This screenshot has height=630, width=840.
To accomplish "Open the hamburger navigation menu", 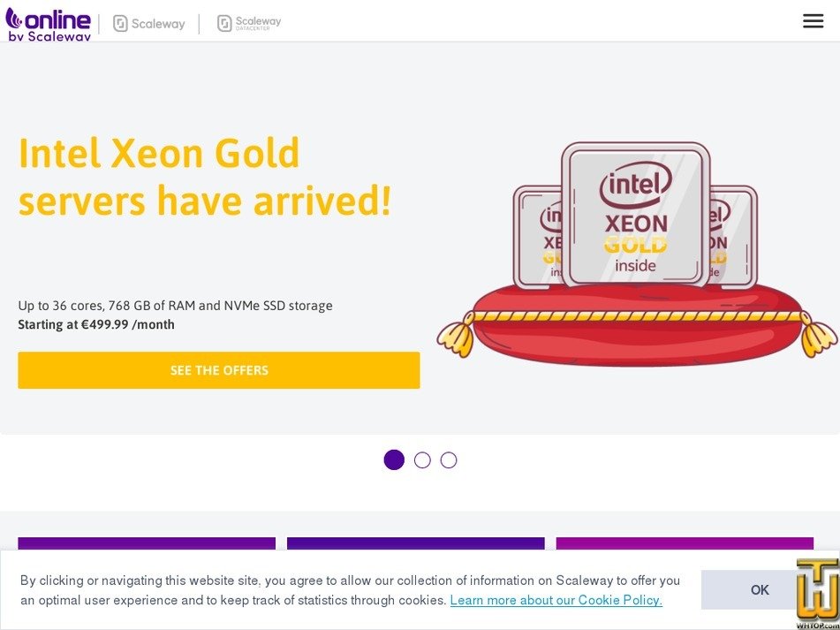I will [x=813, y=21].
